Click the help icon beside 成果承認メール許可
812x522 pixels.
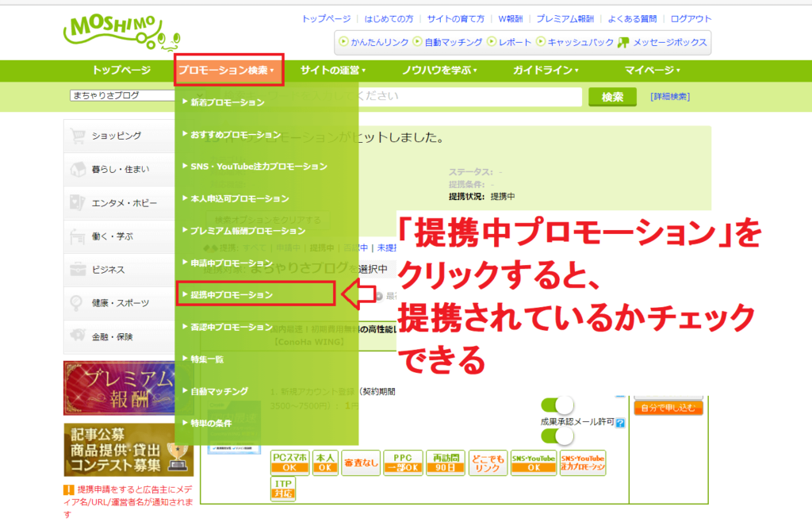(x=620, y=423)
